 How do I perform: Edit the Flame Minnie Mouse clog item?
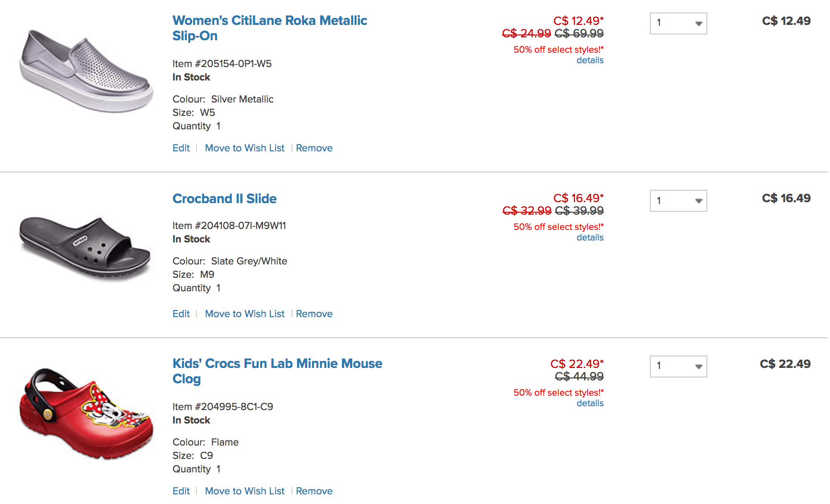181,491
